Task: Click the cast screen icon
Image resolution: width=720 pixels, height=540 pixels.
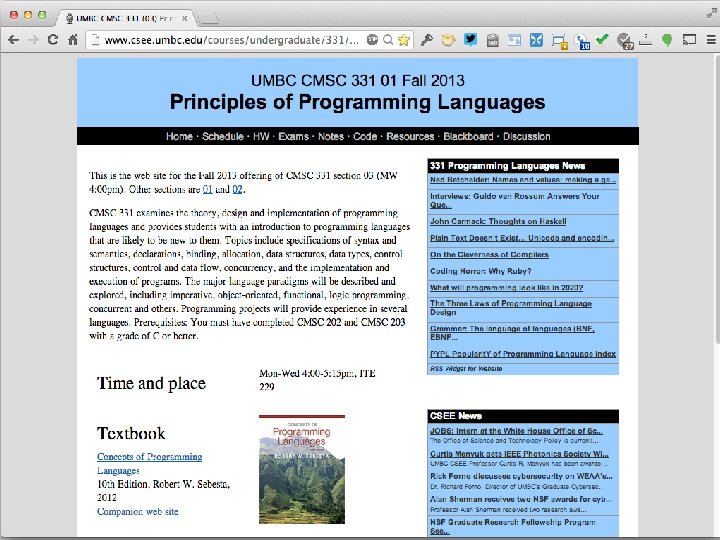Action: tap(689, 40)
